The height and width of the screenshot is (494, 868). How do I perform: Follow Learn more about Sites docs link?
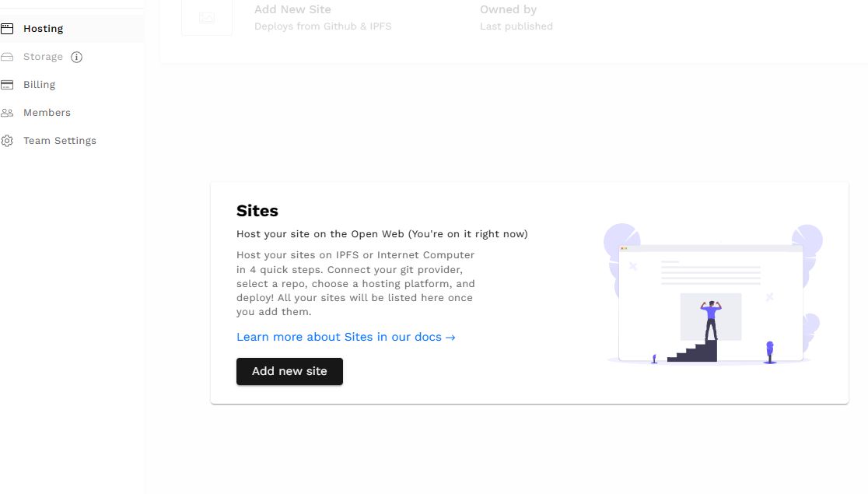pos(346,337)
